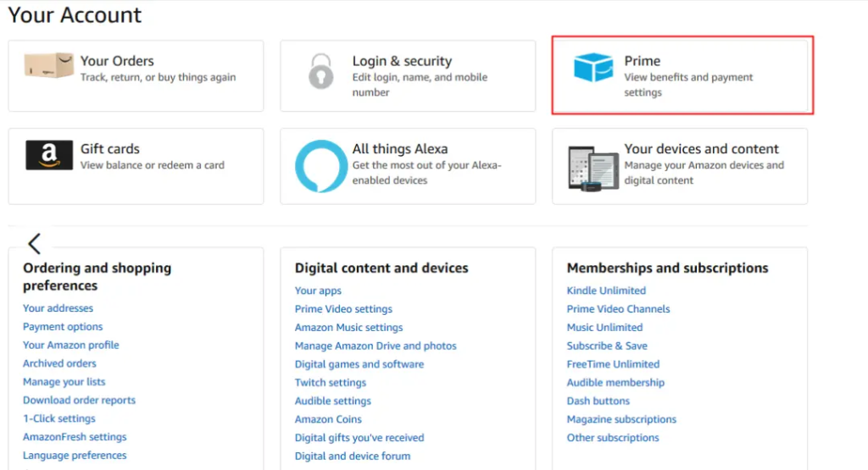Go to Subscribe & Save
The height and width of the screenshot is (470, 868).
(607, 346)
